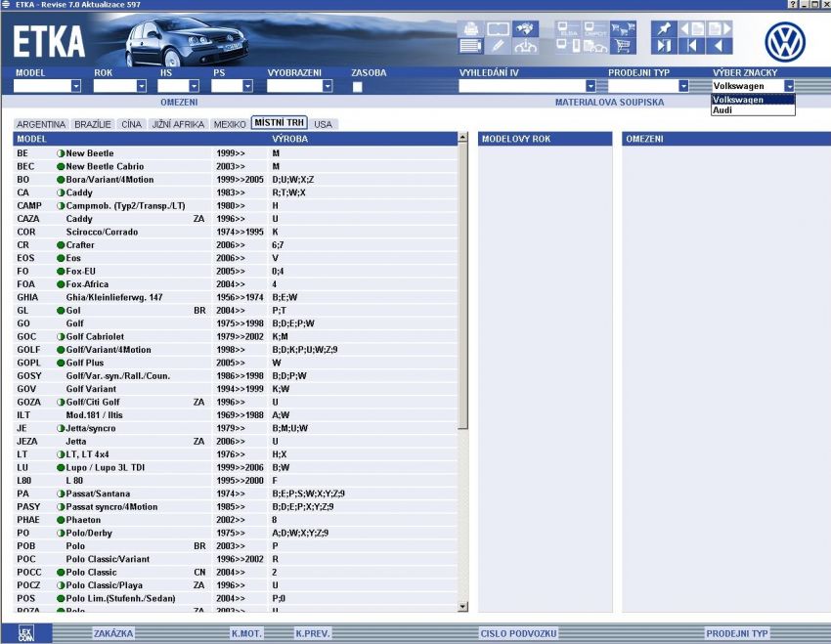831x644 pixels.
Task: Select the Lupo / Lupo 3L TDI row
Action: (x=236, y=468)
